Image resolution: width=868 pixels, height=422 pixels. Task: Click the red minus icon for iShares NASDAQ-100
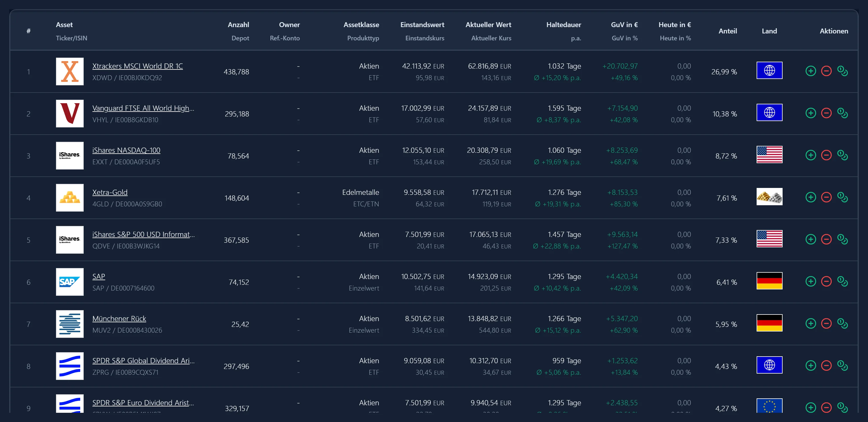click(x=826, y=155)
